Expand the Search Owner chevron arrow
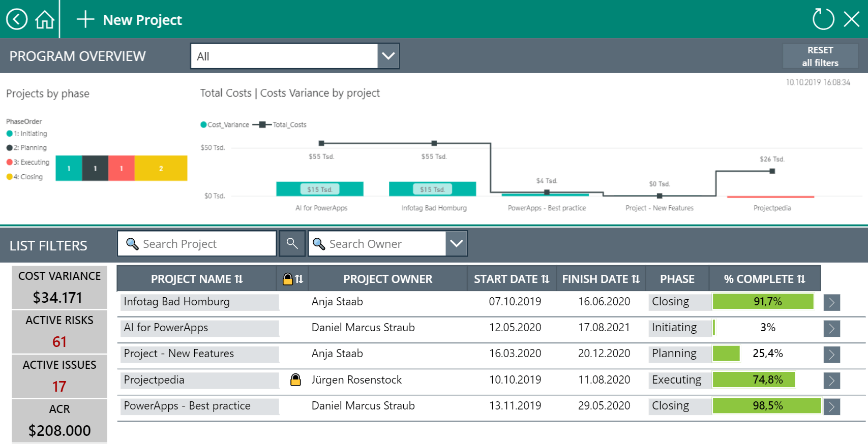 [x=457, y=244]
